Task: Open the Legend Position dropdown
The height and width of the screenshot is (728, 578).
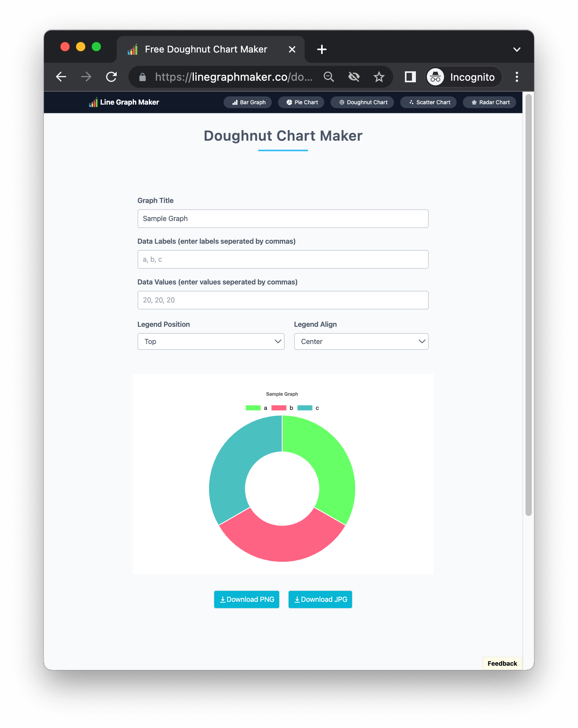Action: point(211,342)
